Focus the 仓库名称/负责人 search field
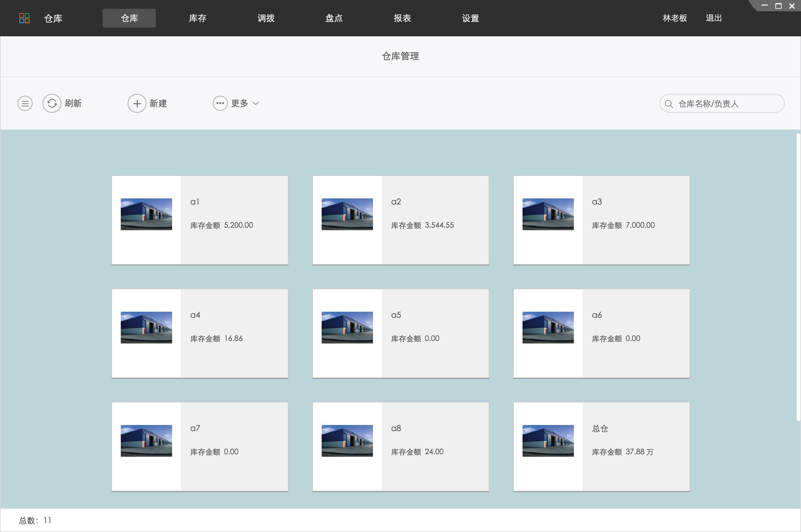This screenshot has height=532, width=801. [726, 104]
